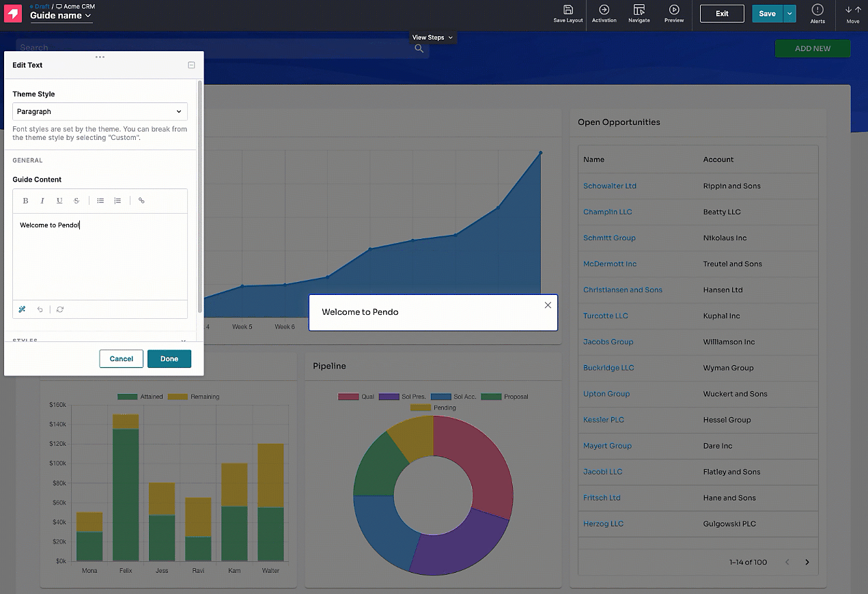Click Cancel in Edit Text panel

[122, 359]
